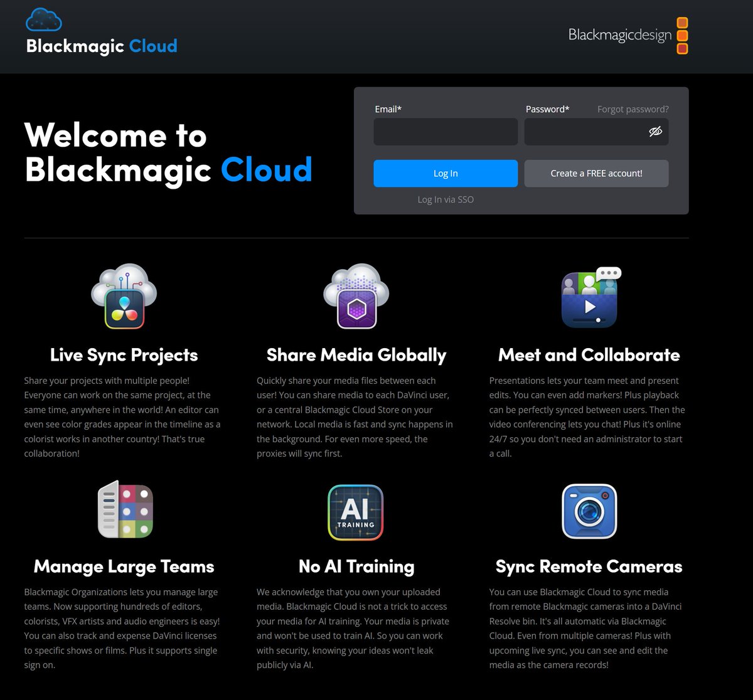Click paragraph starting 'Share your projects with multiple'
Screen dimensions: 753x700
pyautogui.click(x=123, y=417)
